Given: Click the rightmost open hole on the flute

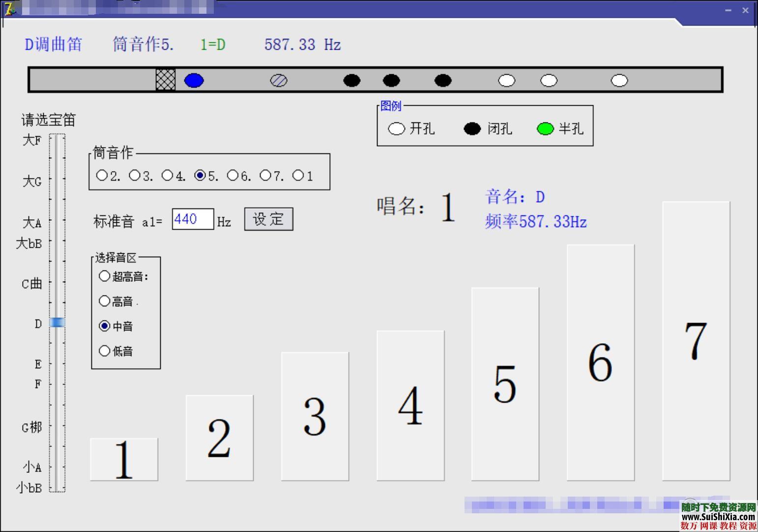Looking at the screenshot, I should point(620,81).
